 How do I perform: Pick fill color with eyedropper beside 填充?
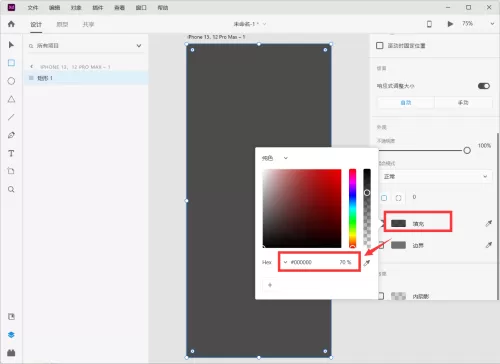(489, 223)
